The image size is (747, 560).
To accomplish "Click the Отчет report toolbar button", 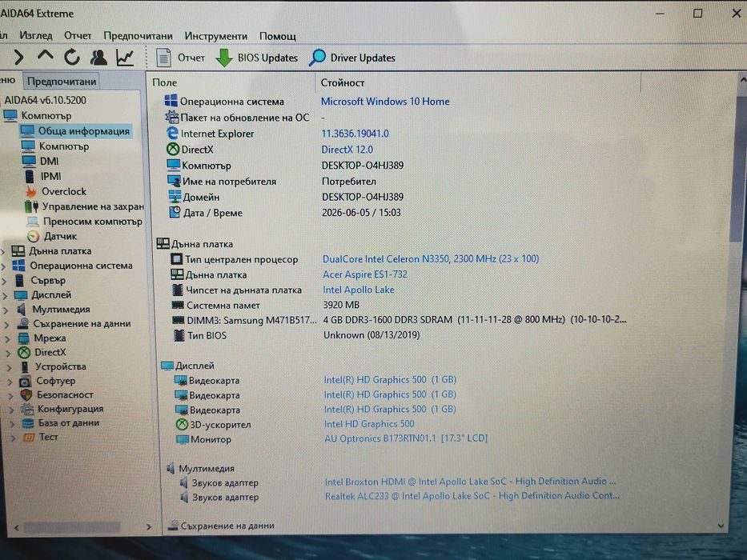I will pos(181,58).
